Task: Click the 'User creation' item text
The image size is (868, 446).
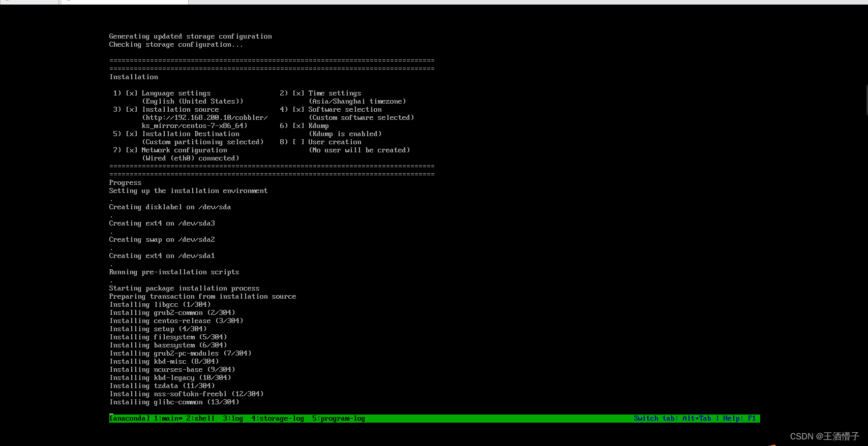Action: pyautogui.click(x=335, y=142)
